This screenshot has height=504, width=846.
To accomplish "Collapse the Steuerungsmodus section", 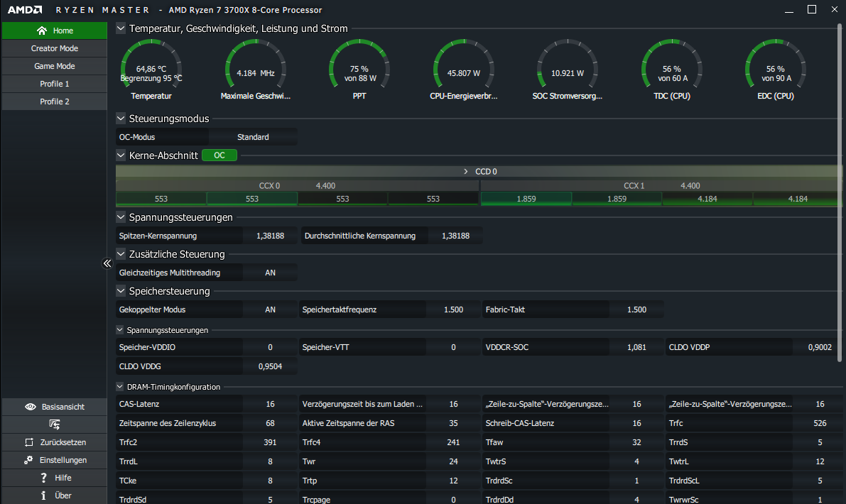I will point(121,119).
